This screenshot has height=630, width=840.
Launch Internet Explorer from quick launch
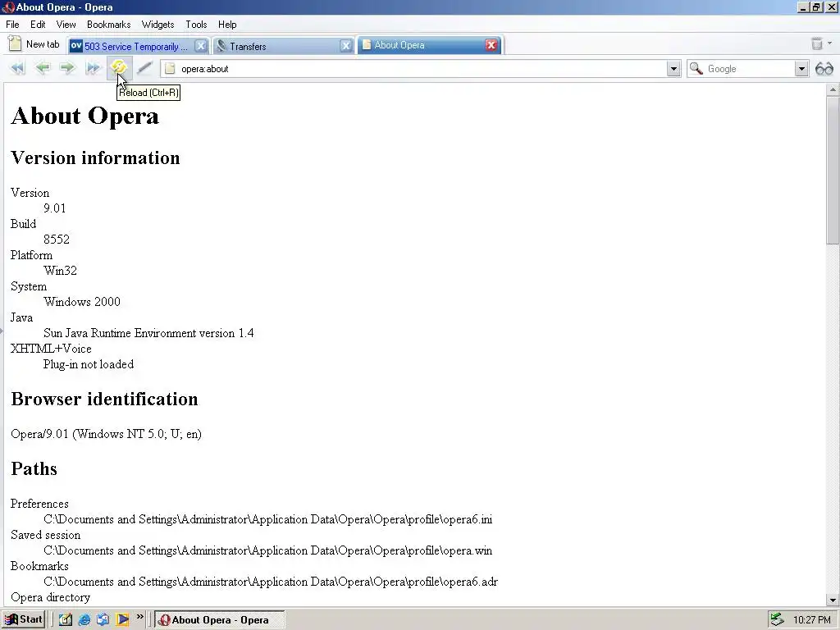point(84,619)
